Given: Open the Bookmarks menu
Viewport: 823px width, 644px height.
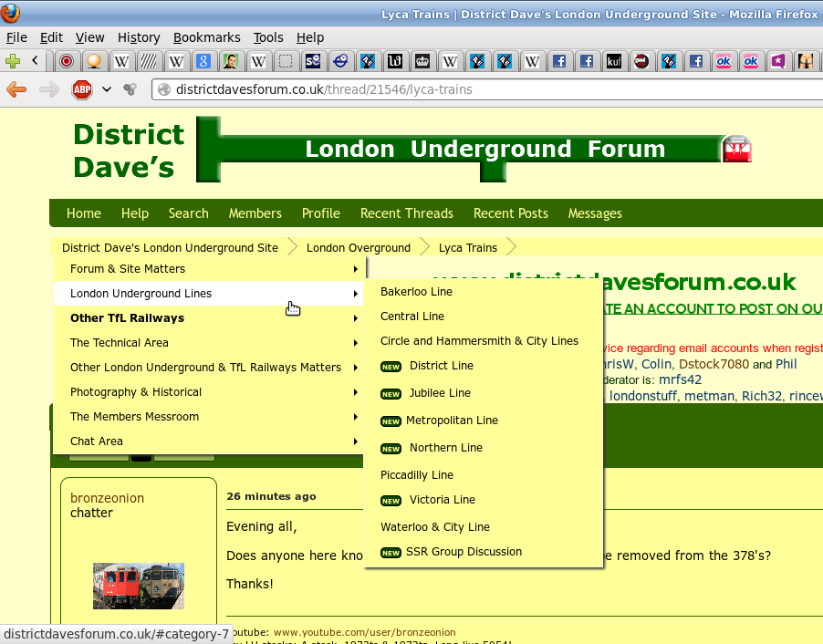Looking at the screenshot, I should [206, 37].
